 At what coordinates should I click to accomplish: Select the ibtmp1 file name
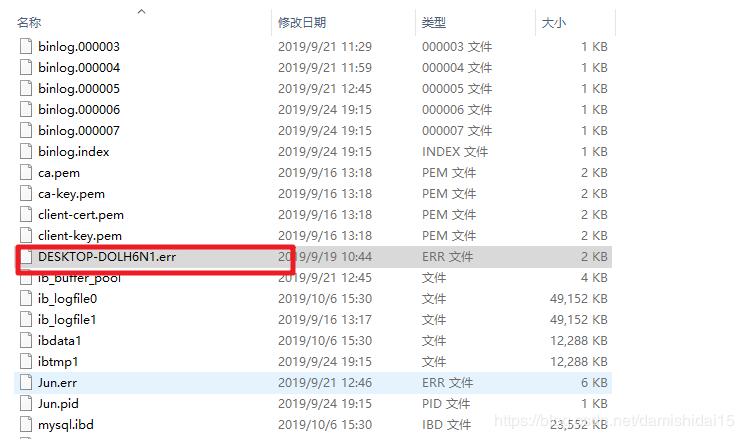58,362
